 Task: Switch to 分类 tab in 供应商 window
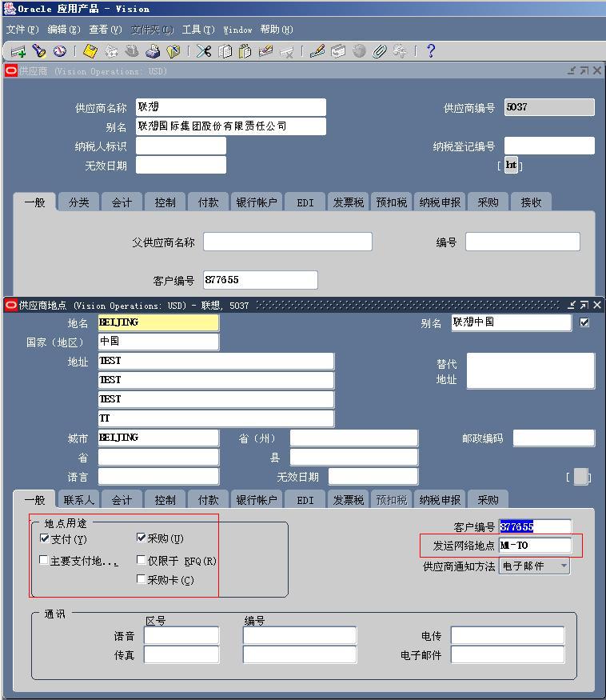pos(79,202)
